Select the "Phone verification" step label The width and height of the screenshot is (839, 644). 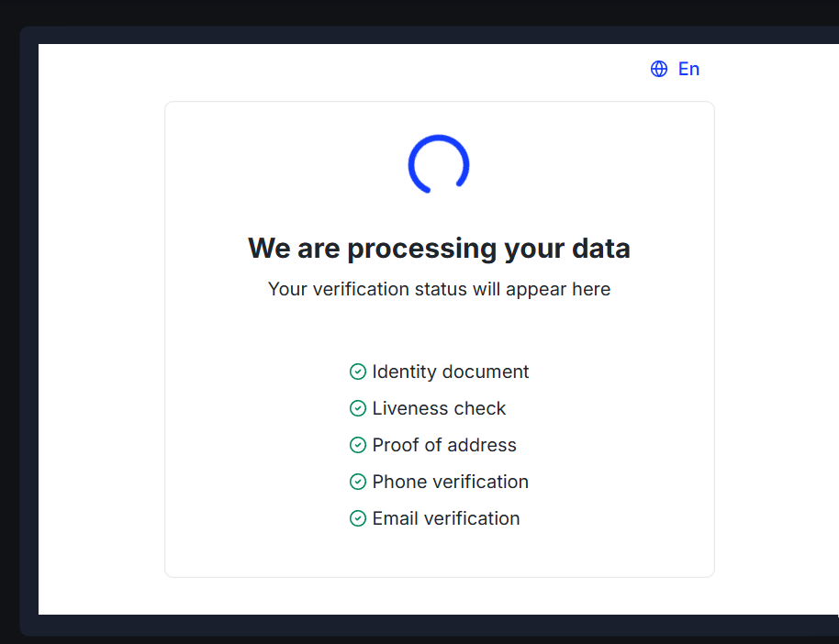tap(450, 482)
